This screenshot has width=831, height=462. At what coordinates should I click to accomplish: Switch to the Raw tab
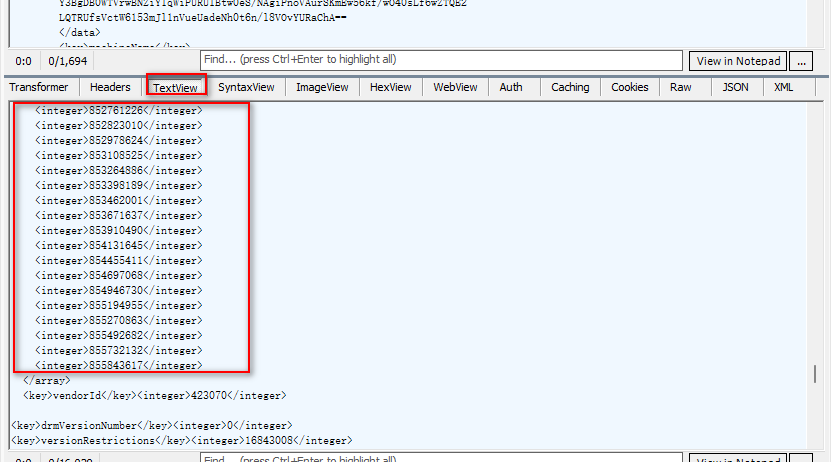tap(680, 87)
